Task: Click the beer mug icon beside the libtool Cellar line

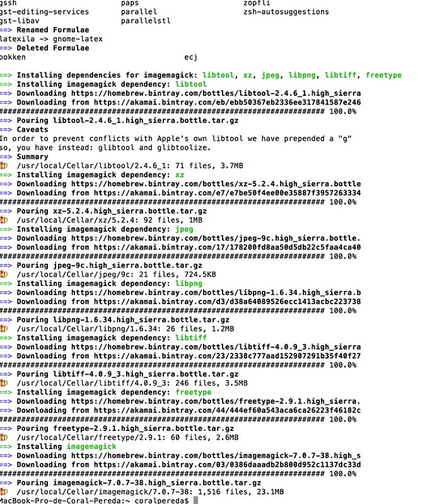Action: (4, 166)
